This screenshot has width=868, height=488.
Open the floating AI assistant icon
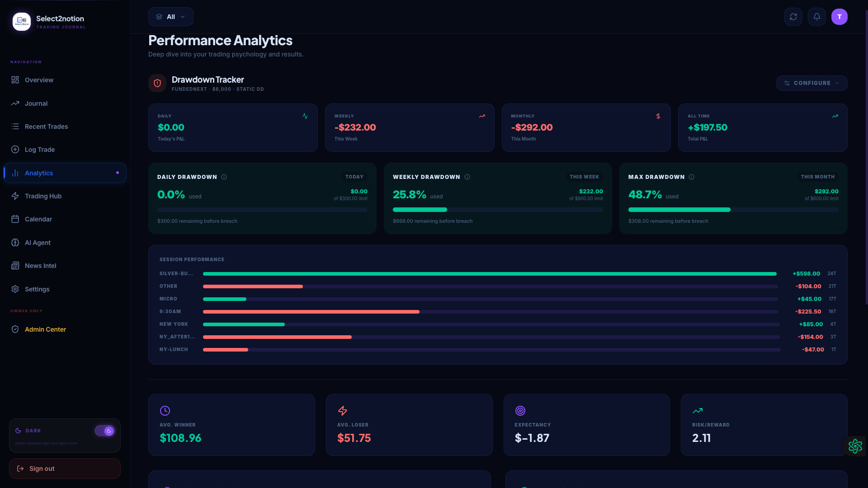pos(855,446)
